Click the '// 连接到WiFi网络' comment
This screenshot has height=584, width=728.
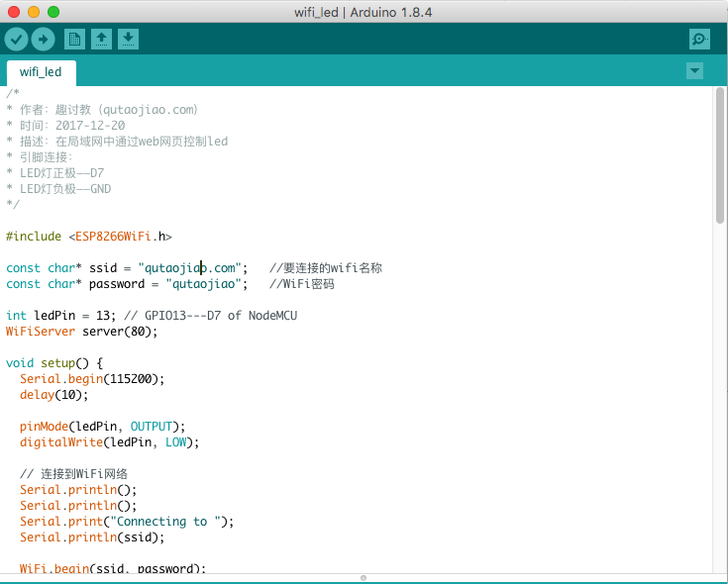73,473
